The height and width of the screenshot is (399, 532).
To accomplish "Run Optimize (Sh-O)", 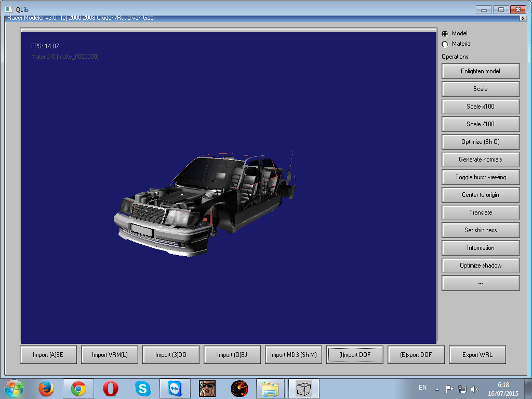I will 481,142.
